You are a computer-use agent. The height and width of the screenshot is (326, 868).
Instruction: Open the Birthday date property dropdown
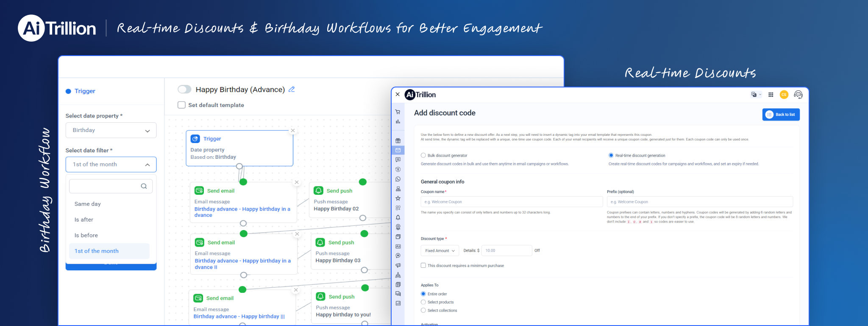(111, 130)
